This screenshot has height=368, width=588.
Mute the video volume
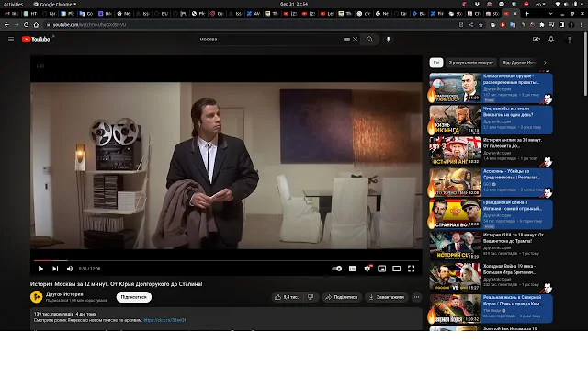tap(69, 269)
